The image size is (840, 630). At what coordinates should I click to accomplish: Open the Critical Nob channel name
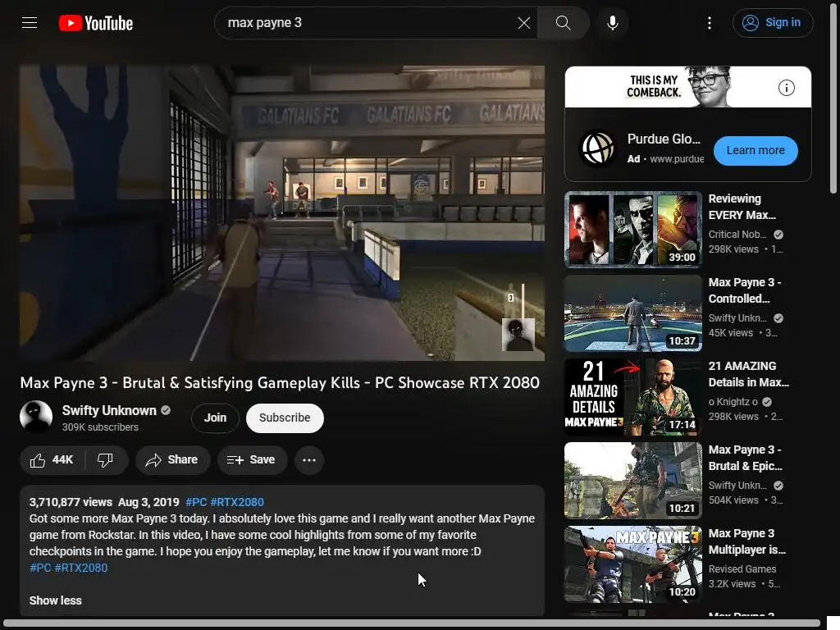click(737, 234)
